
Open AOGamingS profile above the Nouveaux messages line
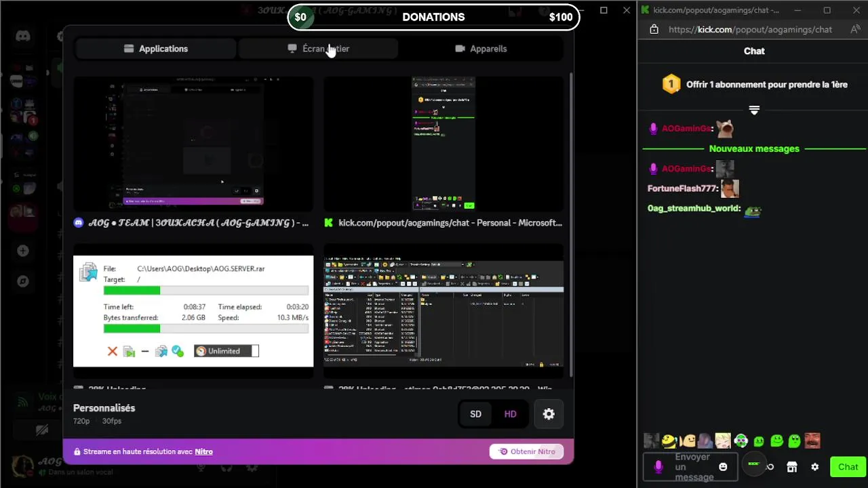(686, 129)
